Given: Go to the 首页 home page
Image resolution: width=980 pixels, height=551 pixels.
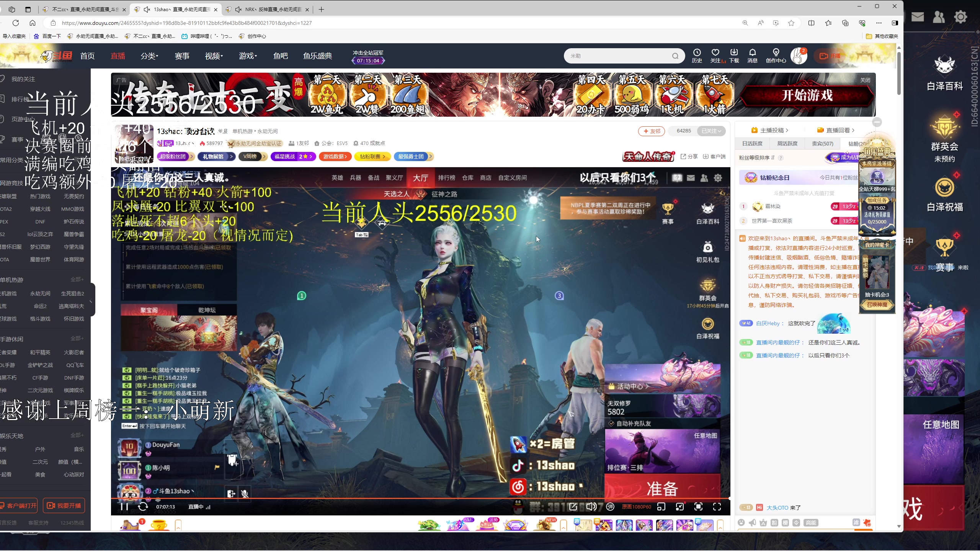Looking at the screenshot, I should point(87,56).
